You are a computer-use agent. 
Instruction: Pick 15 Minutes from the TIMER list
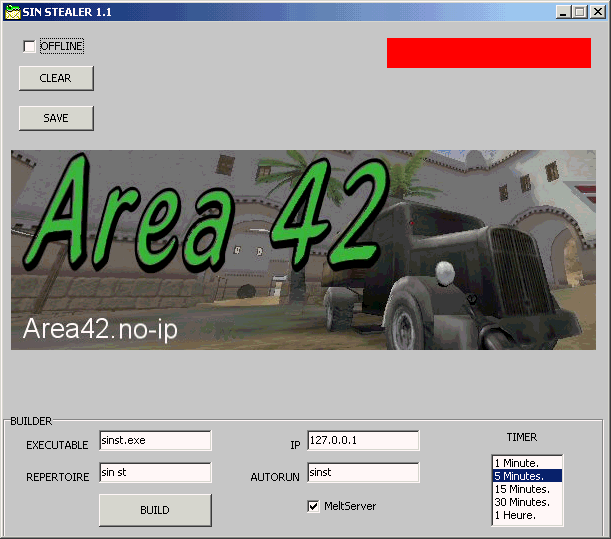coord(527,489)
